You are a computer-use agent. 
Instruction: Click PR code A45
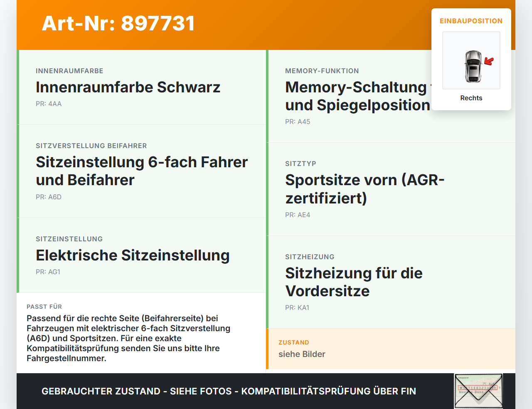click(x=298, y=121)
